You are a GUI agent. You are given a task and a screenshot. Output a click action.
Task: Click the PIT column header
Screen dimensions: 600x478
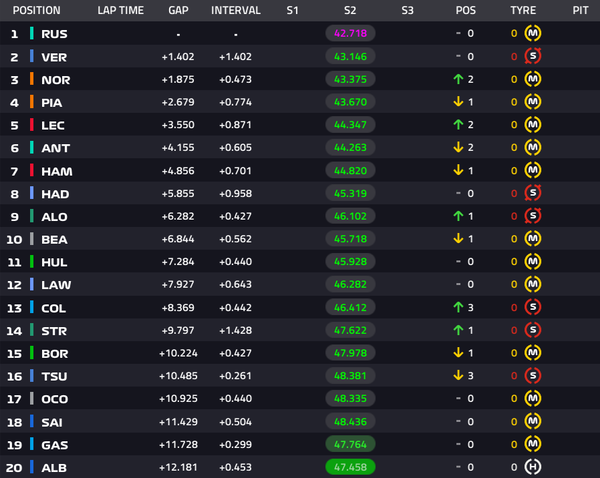click(580, 10)
